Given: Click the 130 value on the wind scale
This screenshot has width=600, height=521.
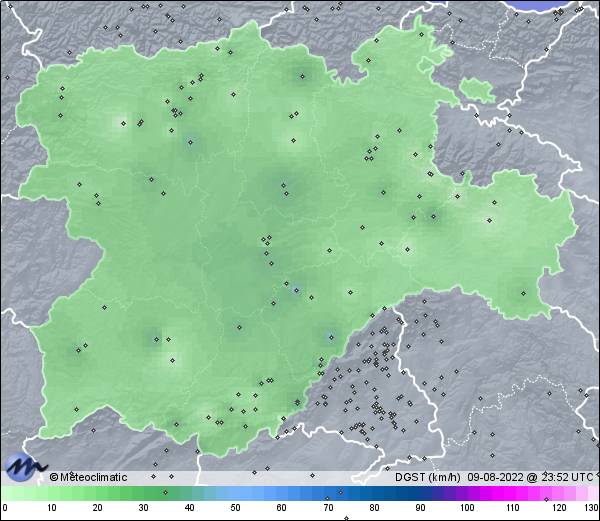Looking at the screenshot, I should [x=592, y=508].
